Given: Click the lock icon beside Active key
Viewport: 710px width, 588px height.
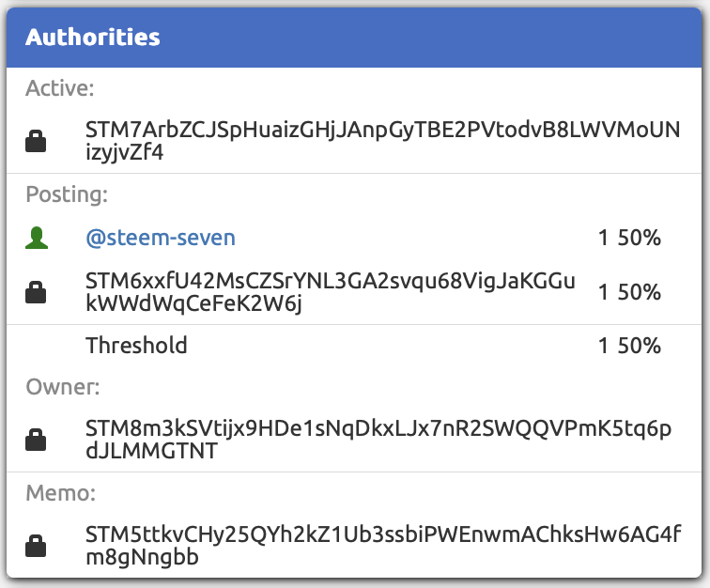Looking at the screenshot, I should 36,142.
